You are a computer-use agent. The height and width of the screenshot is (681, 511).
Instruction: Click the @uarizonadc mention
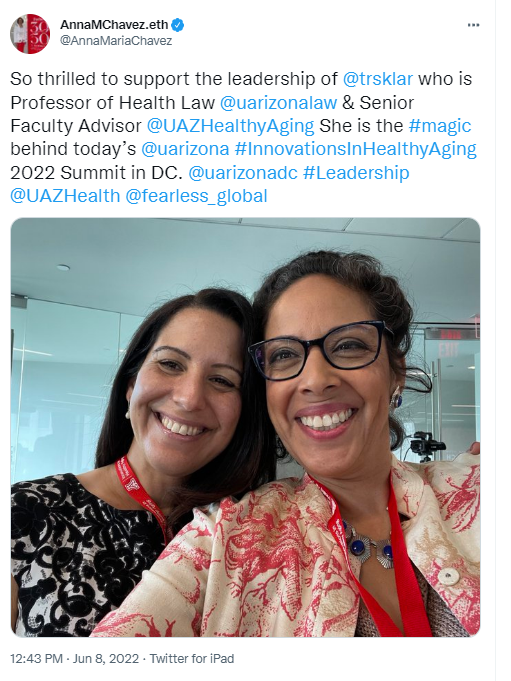click(x=243, y=173)
